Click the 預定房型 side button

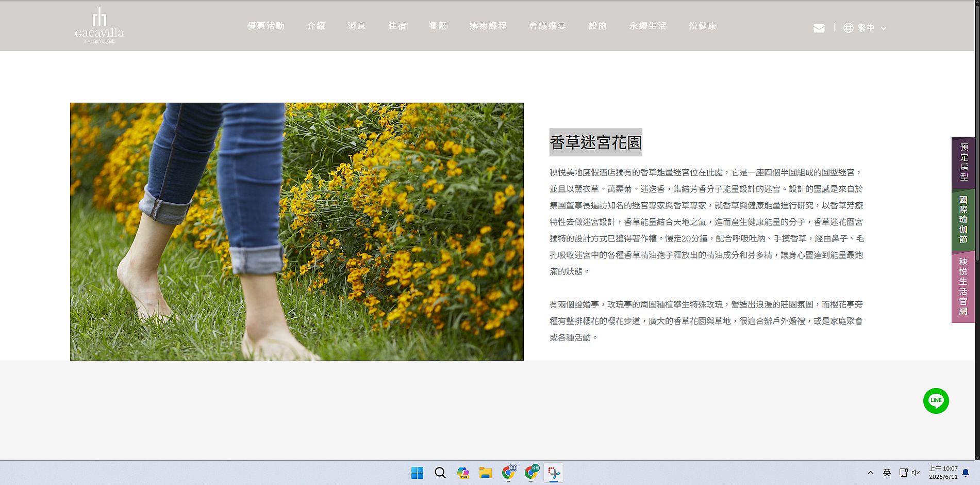click(963, 163)
